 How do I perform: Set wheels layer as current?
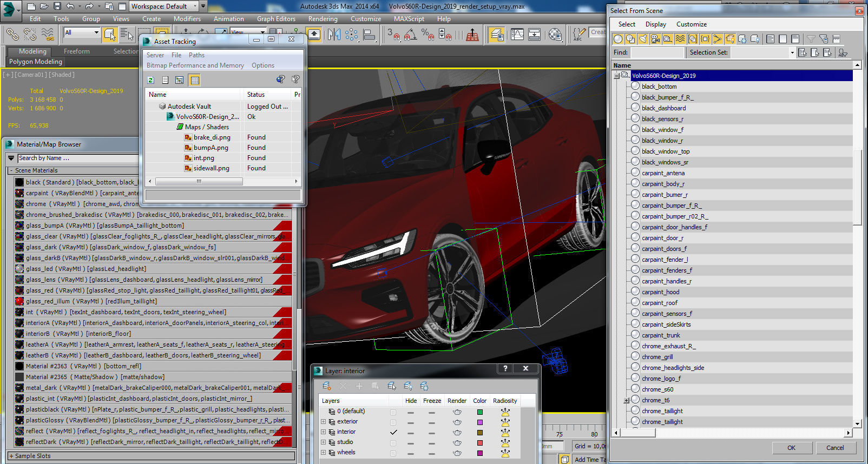coord(393,453)
